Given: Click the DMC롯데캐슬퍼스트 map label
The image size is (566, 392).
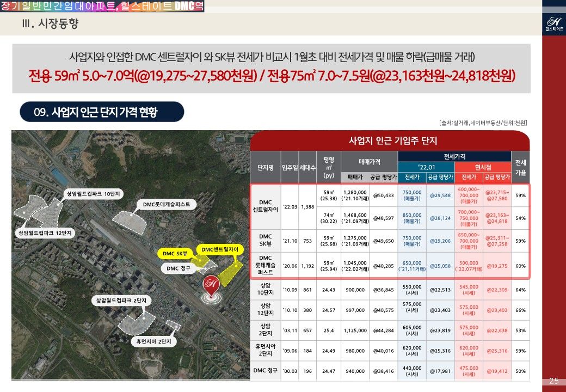Looking at the screenshot, I should coord(167,204).
